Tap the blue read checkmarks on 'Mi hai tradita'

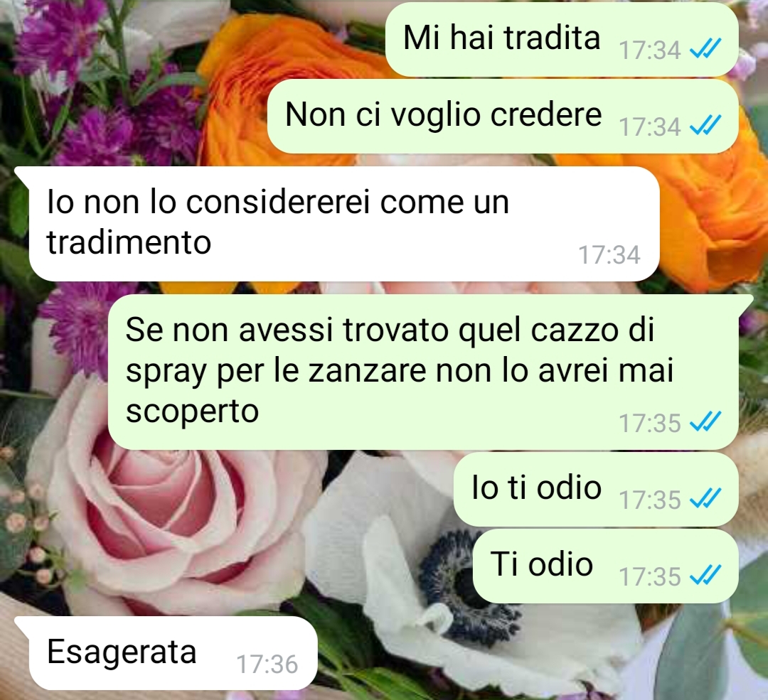[705, 49]
